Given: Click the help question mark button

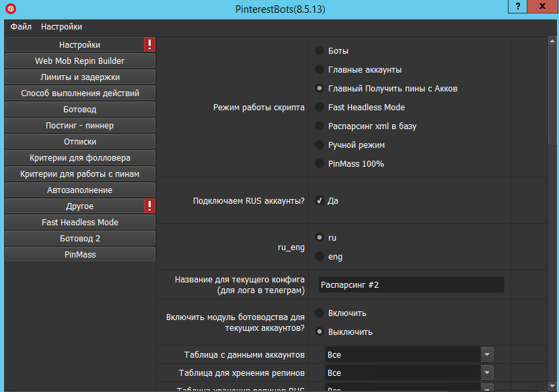Looking at the screenshot, I should (x=518, y=6).
